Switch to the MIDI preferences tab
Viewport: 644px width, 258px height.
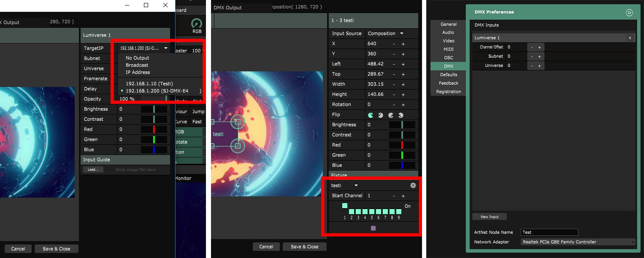click(448, 49)
